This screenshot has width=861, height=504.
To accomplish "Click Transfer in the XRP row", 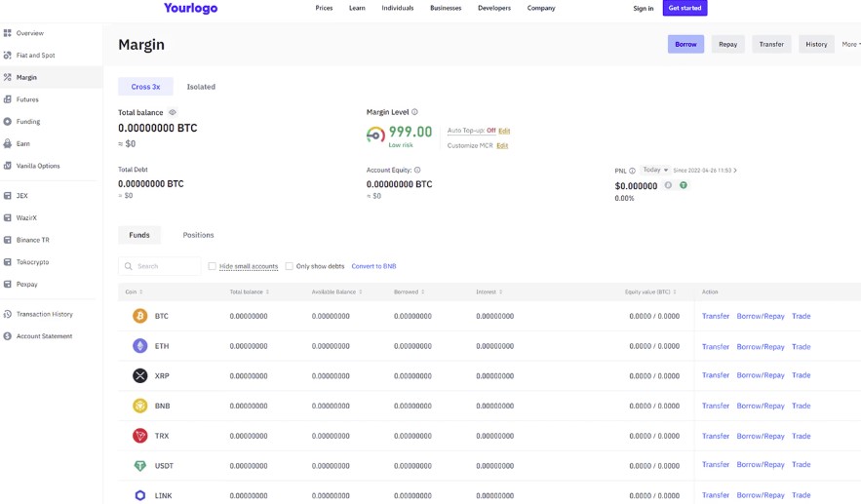I will pos(716,375).
